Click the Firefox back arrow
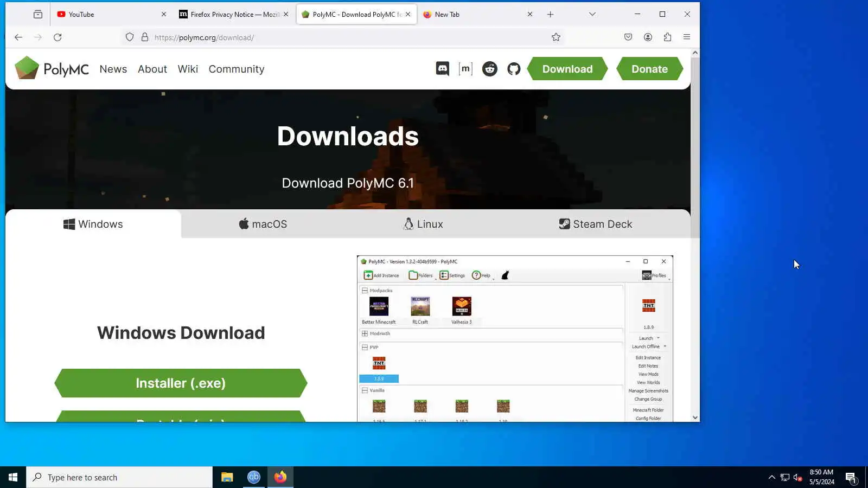Viewport: 868px width, 488px height. click(x=18, y=37)
